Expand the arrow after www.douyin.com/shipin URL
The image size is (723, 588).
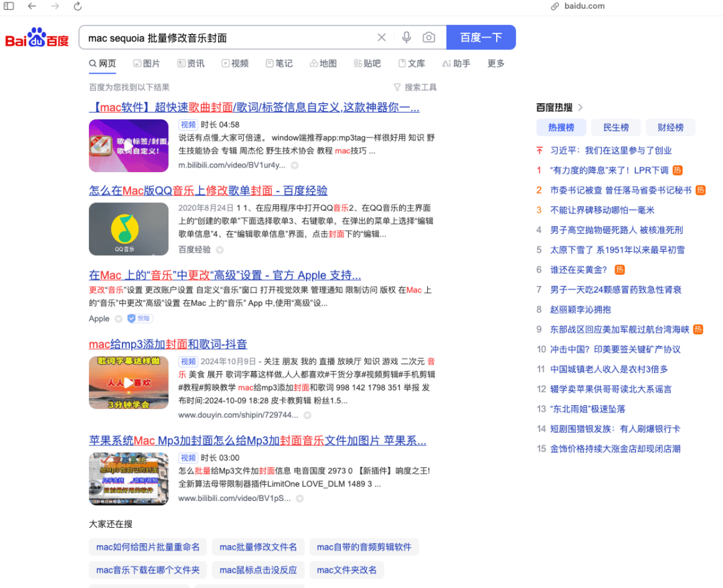click(x=307, y=415)
